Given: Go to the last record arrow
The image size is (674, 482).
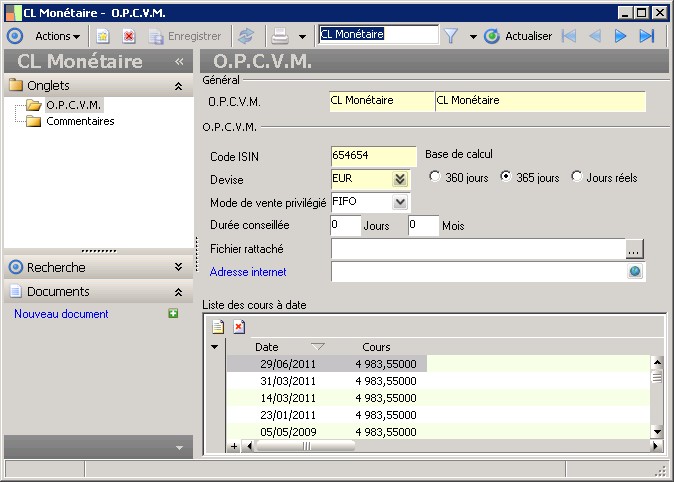Looking at the screenshot, I should 647,36.
